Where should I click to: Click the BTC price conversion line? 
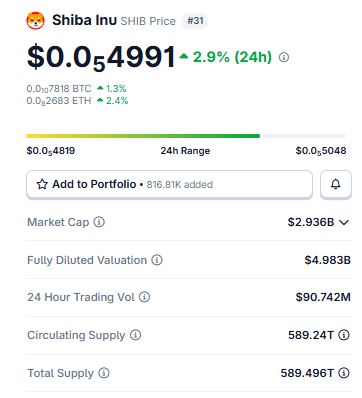tap(76, 89)
